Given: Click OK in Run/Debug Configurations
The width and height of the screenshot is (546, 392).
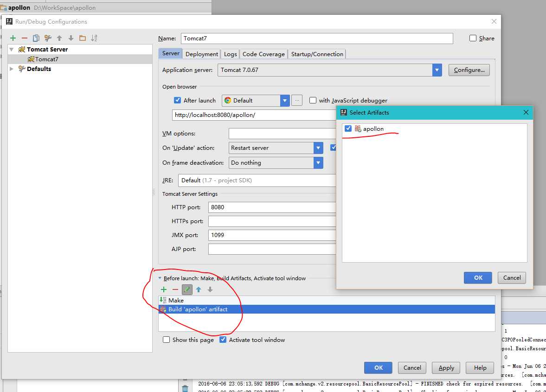Looking at the screenshot, I should (378, 367).
